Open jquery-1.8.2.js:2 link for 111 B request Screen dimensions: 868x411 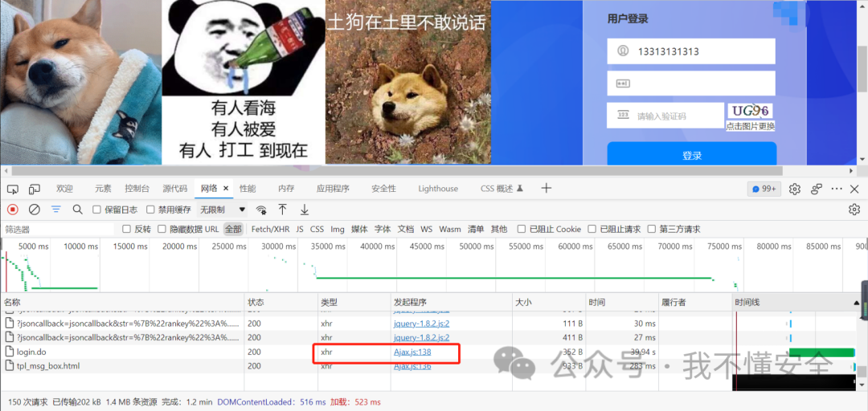[421, 323]
